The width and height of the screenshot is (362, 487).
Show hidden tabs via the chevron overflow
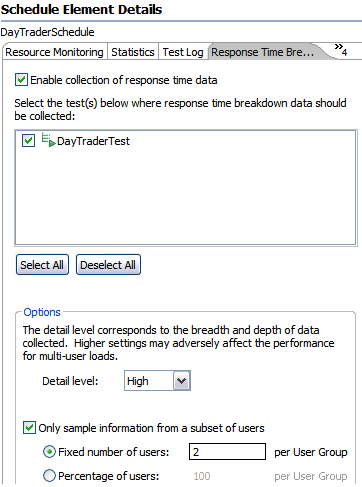coord(341,49)
